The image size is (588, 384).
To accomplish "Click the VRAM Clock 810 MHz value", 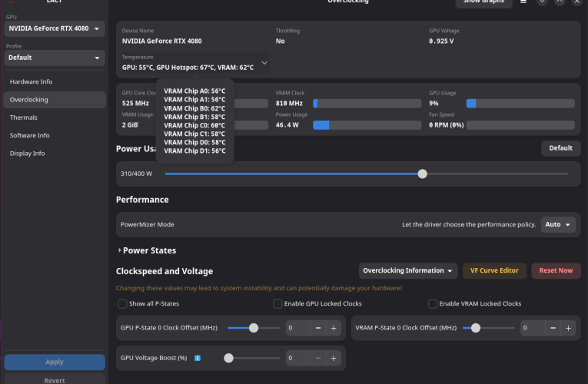I will pyautogui.click(x=289, y=104).
